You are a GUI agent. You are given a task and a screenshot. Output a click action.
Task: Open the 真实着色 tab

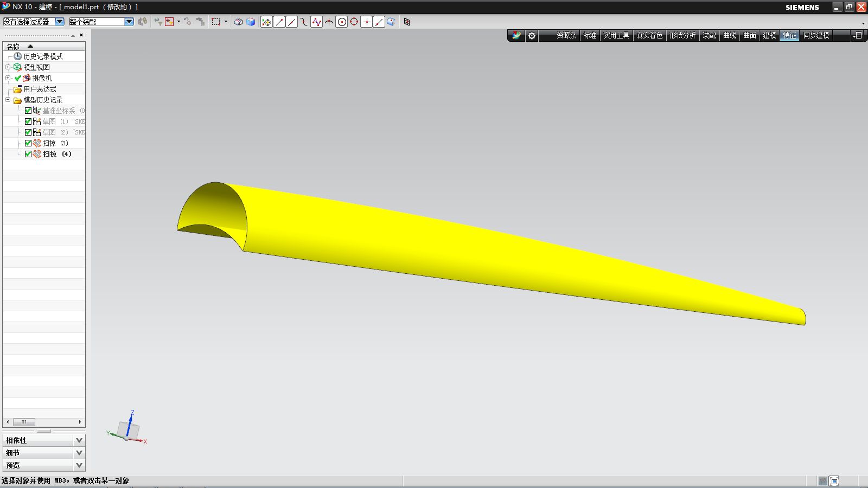(649, 36)
